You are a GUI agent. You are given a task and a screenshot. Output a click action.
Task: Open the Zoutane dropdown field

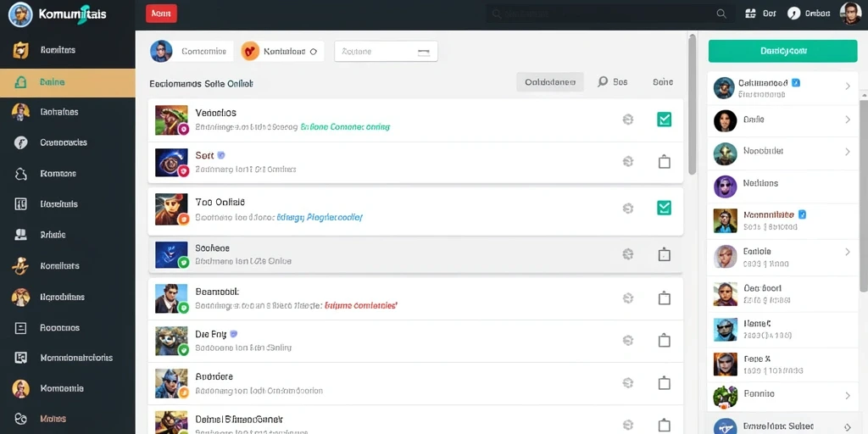(x=386, y=52)
